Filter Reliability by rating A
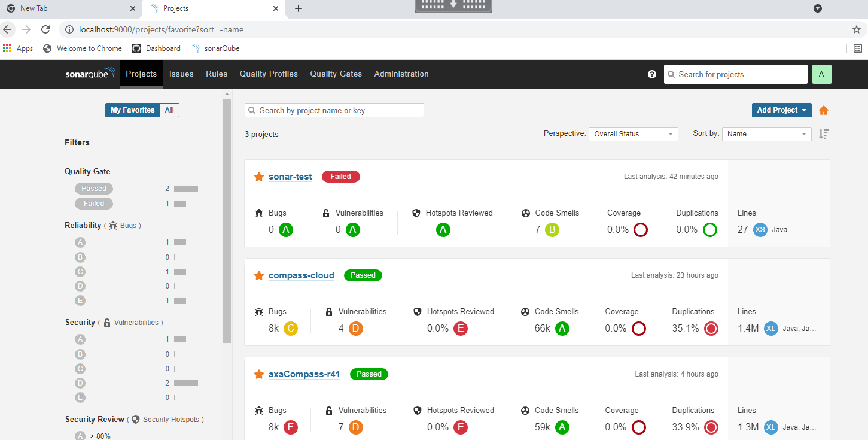868x440 pixels. click(x=80, y=242)
